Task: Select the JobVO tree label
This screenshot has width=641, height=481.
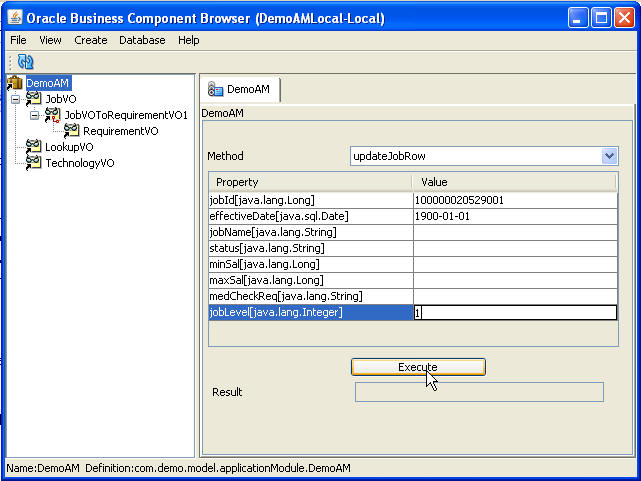Action: click(x=61, y=99)
